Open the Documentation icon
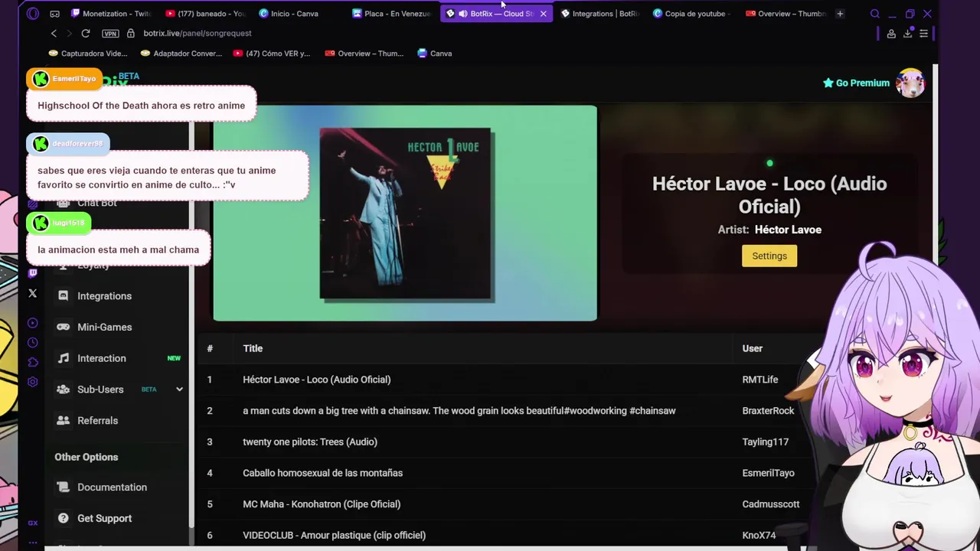980x551 pixels. (x=63, y=487)
